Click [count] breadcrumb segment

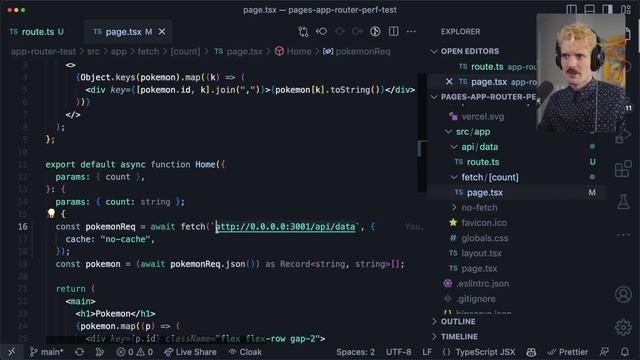185,51
